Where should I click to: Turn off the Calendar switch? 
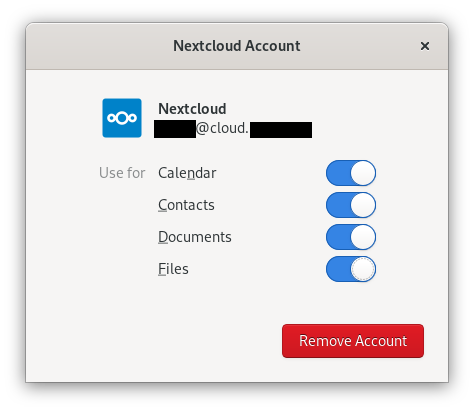click(351, 173)
